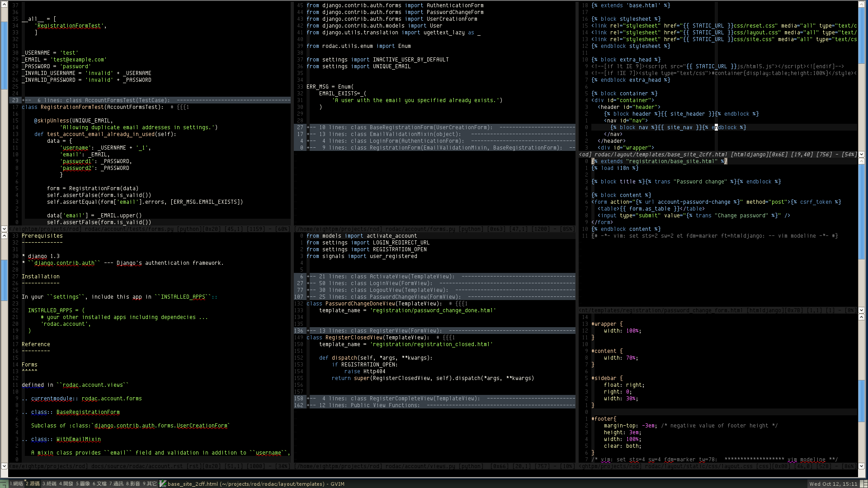Image resolution: width=868 pixels, height=488 pixels.
Task: Click down arrow of password_change_form pane scrollbar
Action: (861, 310)
